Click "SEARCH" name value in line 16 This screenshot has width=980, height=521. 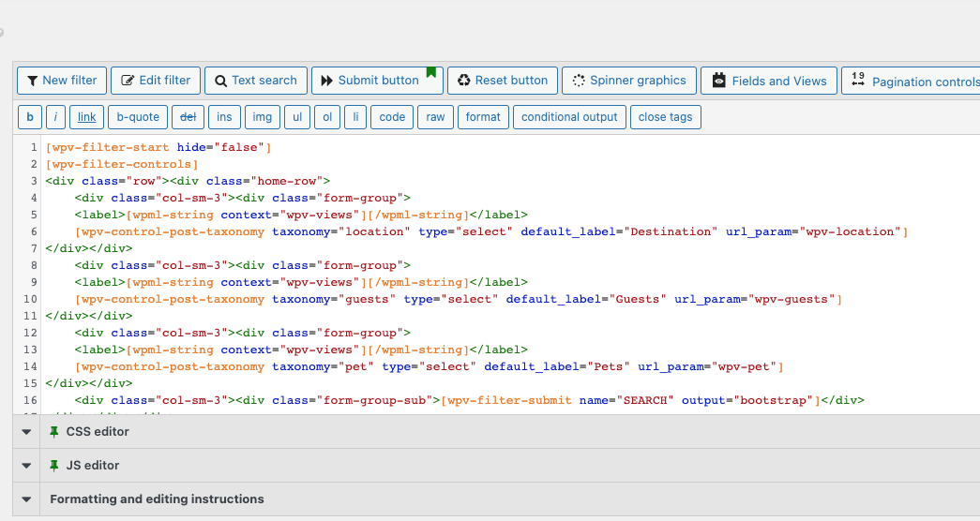point(645,400)
